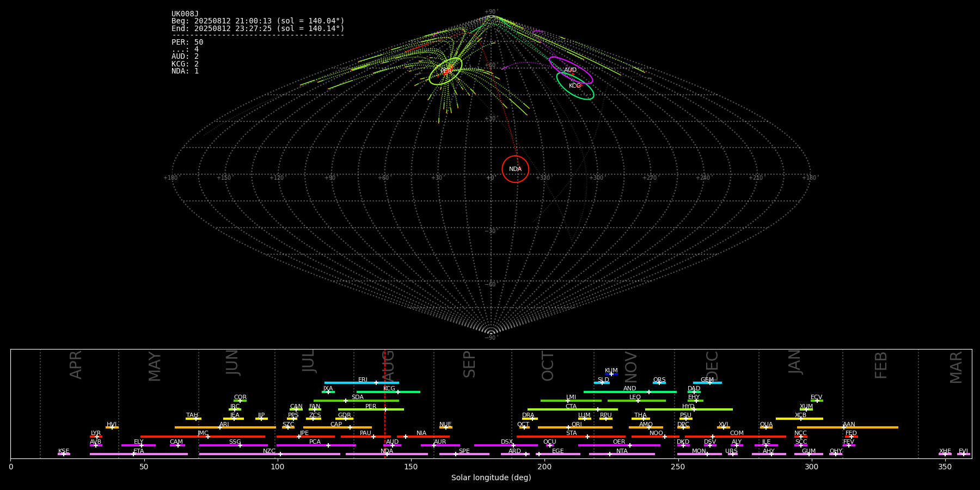
Task: Click the purple PCA shower bar
Action: (x=316, y=445)
